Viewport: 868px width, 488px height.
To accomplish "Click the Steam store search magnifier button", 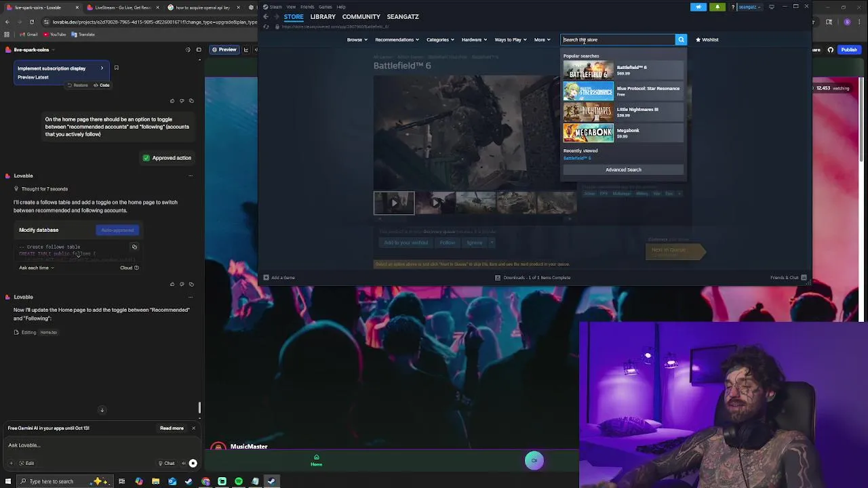I will pos(681,39).
